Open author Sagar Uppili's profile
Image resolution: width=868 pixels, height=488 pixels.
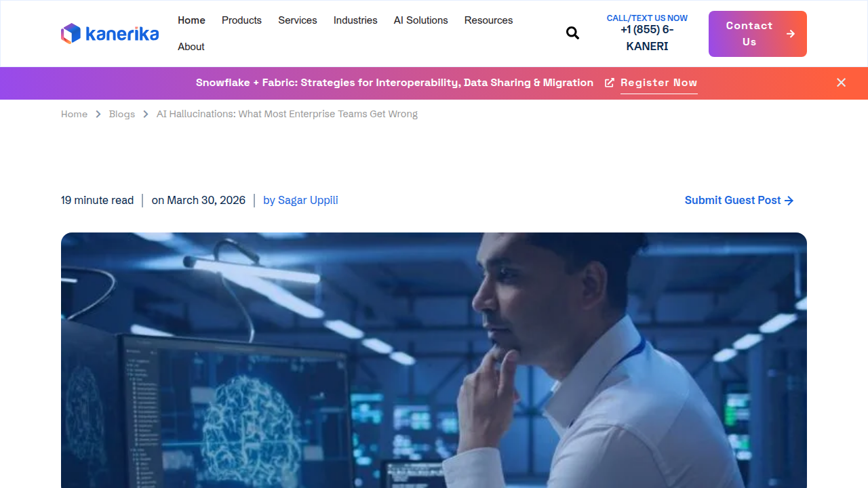(x=300, y=200)
